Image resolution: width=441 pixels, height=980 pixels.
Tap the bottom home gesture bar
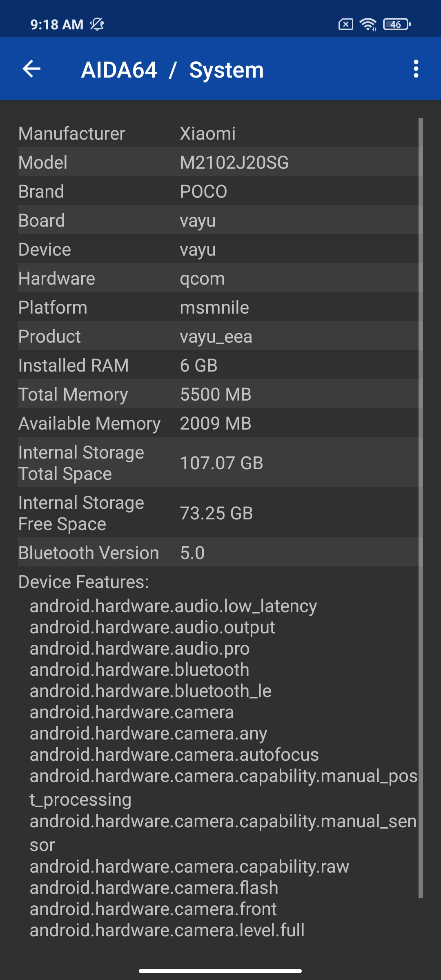click(x=220, y=971)
